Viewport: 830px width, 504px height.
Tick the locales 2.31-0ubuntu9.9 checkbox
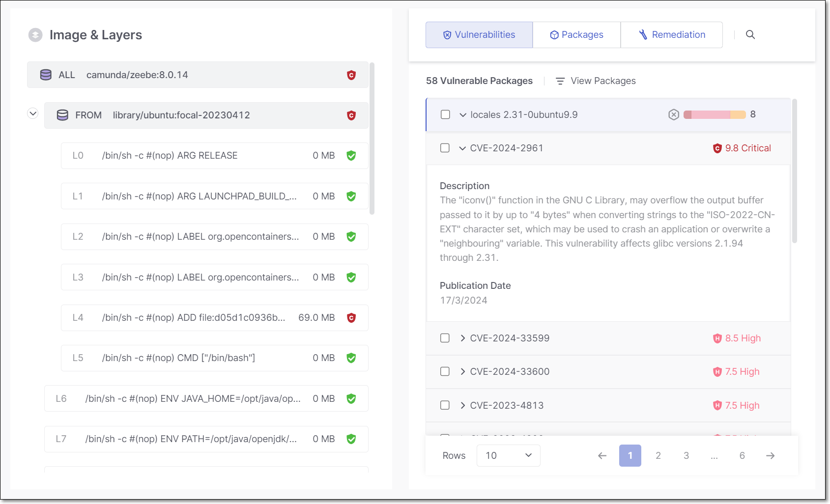pos(445,114)
